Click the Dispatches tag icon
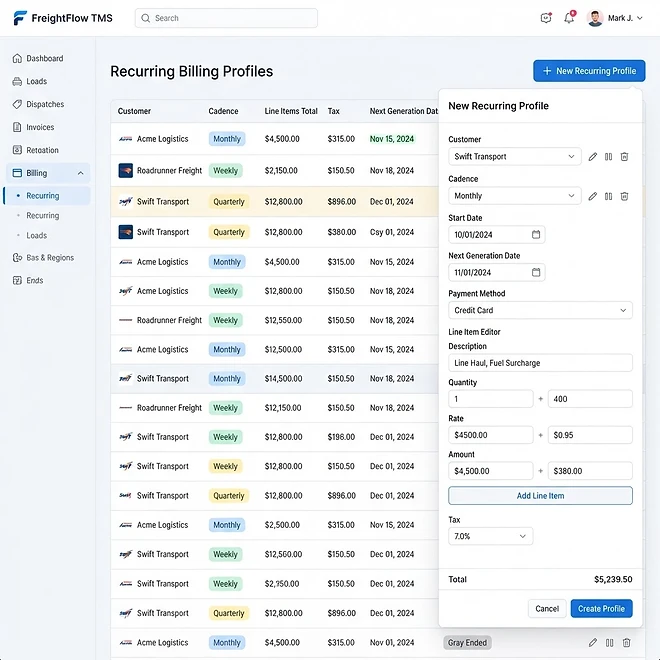The width and height of the screenshot is (660, 660). (x=17, y=104)
